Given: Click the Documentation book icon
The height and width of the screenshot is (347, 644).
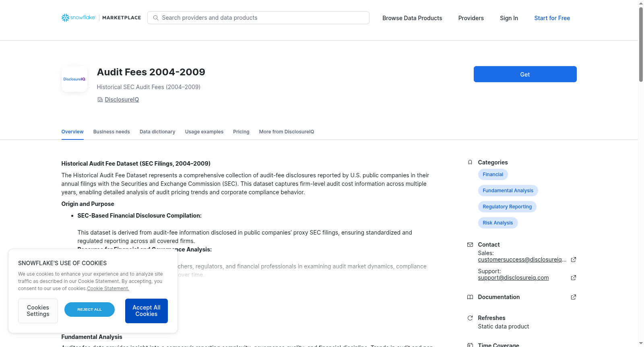Looking at the screenshot, I should pyautogui.click(x=470, y=297).
